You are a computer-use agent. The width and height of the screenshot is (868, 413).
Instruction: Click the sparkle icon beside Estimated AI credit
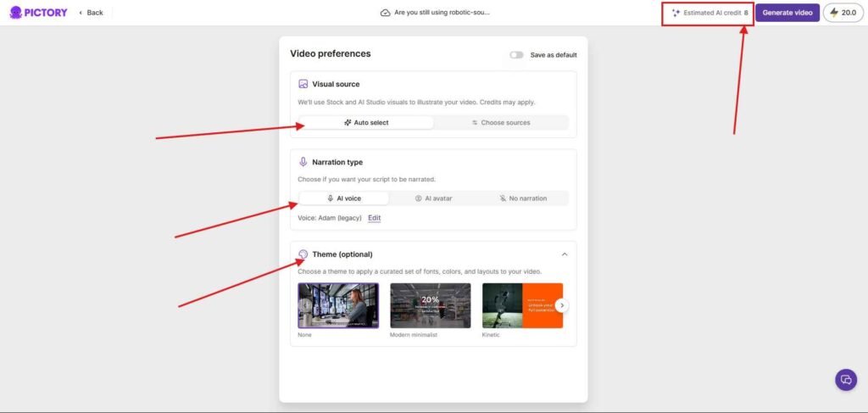tap(676, 13)
